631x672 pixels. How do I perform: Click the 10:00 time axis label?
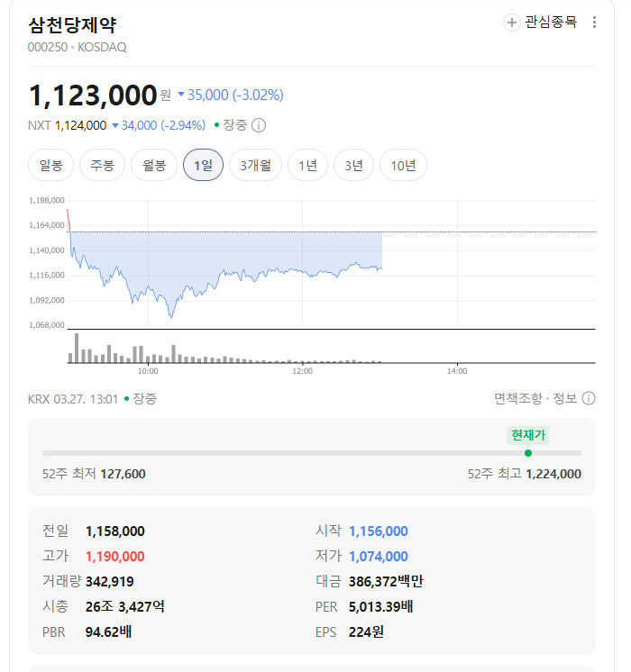(x=148, y=371)
